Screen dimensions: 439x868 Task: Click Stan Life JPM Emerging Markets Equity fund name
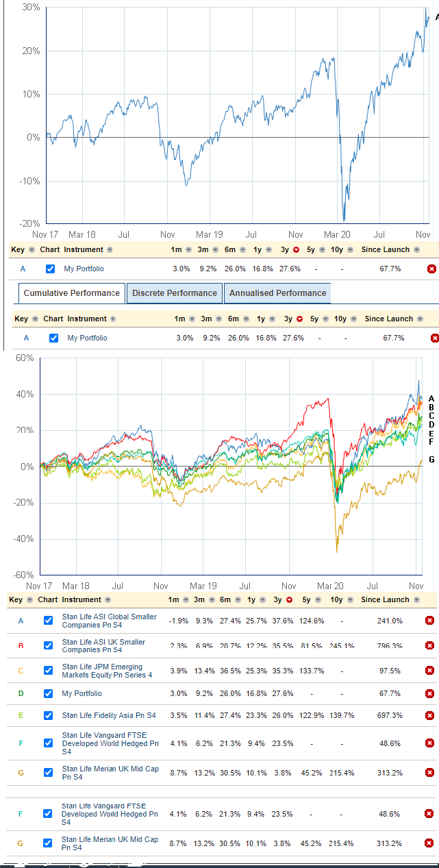tap(103, 671)
